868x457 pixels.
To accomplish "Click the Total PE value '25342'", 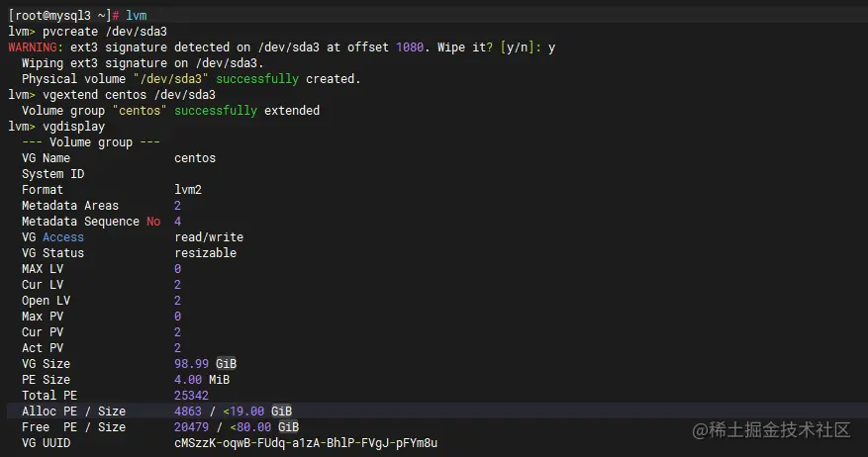I will [192, 396].
